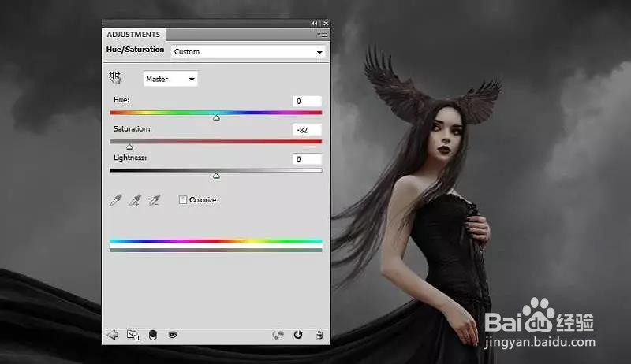
Task: Clip adjustment to layer circle icon
Action: [x=153, y=335]
